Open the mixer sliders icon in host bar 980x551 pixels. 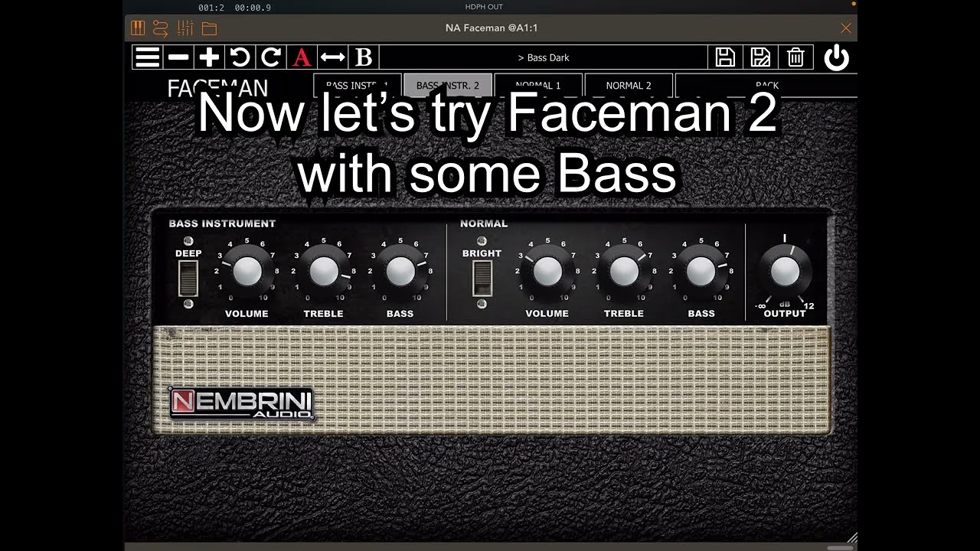click(x=185, y=28)
